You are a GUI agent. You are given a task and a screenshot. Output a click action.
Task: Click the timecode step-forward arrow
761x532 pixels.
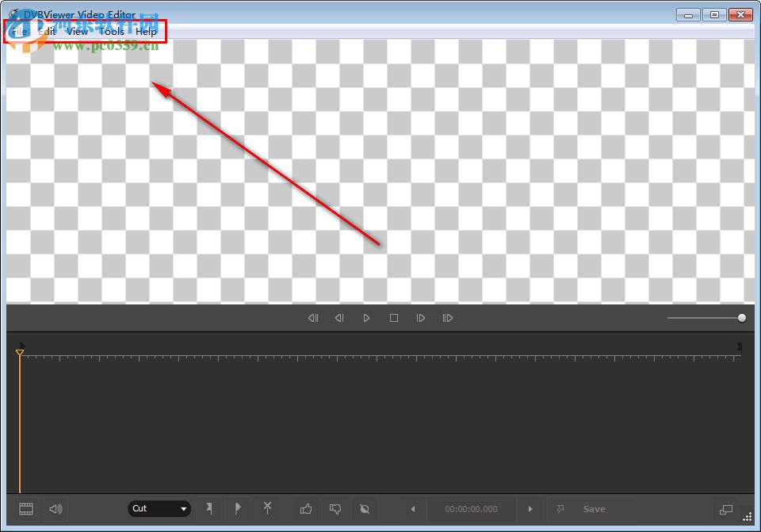[x=530, y=508]
